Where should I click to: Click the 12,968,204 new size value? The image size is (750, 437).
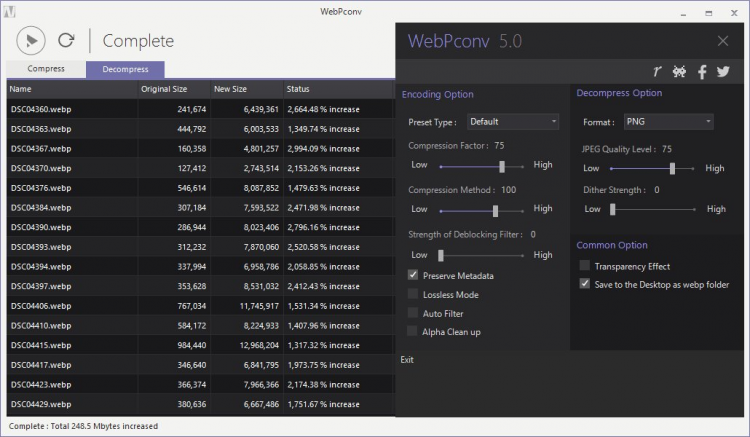click(259, 345)
